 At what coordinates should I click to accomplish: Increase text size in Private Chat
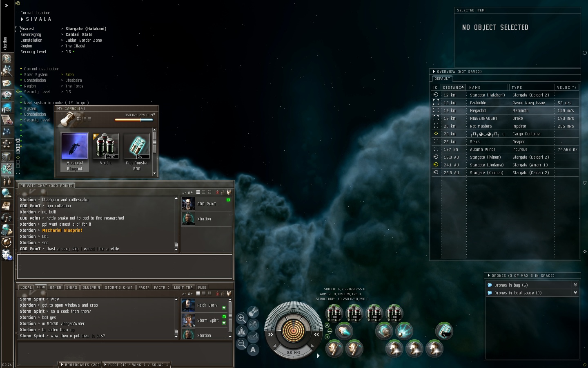[190, 192]
